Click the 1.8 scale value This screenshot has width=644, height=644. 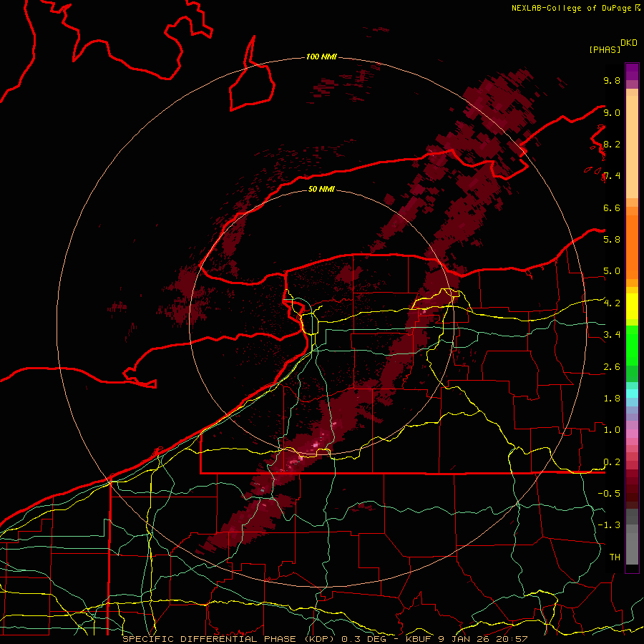pos(612,399)
